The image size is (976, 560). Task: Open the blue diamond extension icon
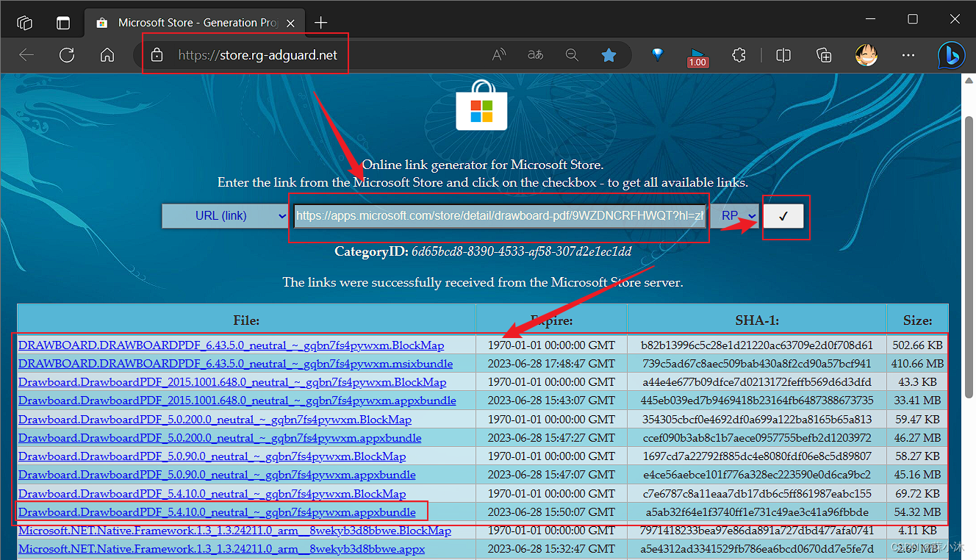[658, 54]
